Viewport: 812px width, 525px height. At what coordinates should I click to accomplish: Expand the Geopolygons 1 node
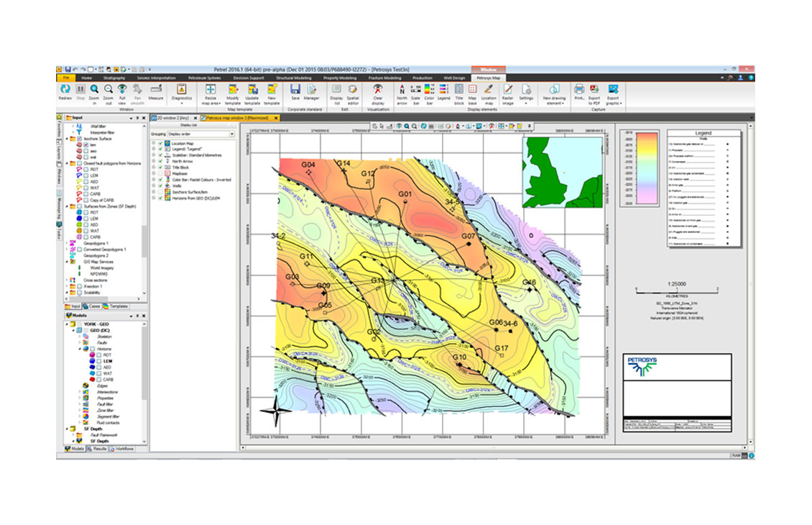click(67, 243)
